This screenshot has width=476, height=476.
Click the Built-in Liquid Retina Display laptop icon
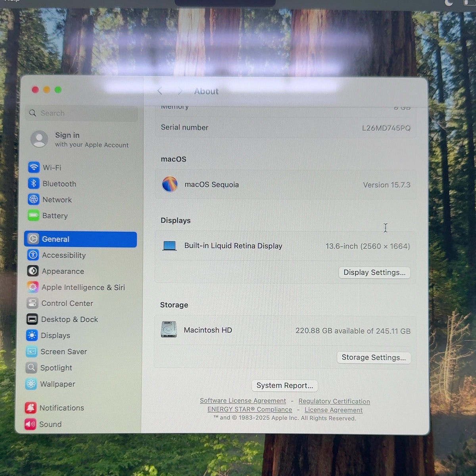pyautogui.click(x=169, y=246)
